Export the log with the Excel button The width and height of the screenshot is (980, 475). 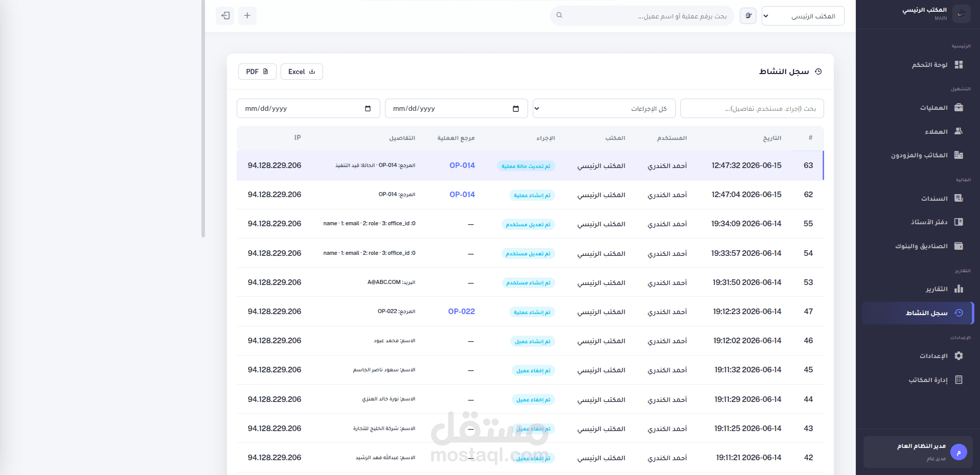pyautogui.click(x=302, y=72)
